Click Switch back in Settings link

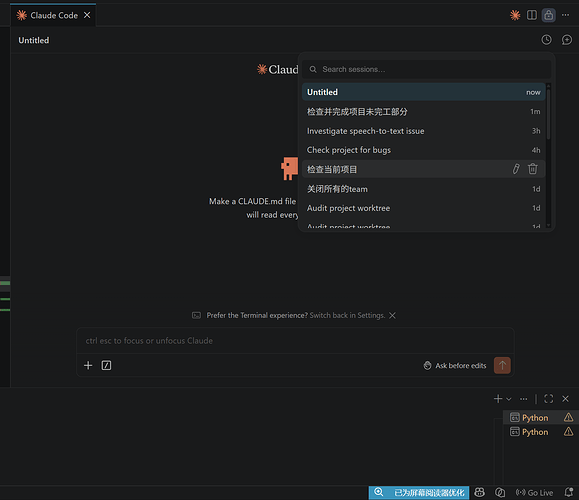pos(347,315)
